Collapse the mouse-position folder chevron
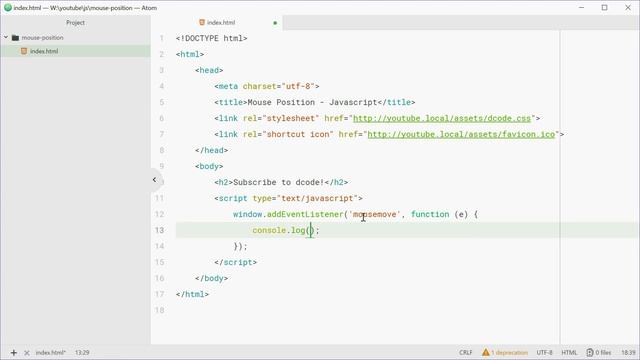Screen dimensions: 640x360 click(6, 37)
